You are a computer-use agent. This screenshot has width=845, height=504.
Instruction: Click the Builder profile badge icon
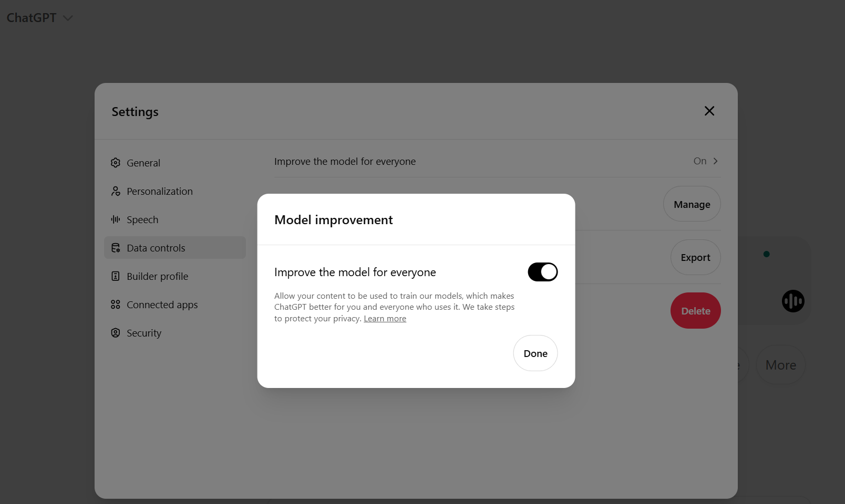[x=116, y=276]
